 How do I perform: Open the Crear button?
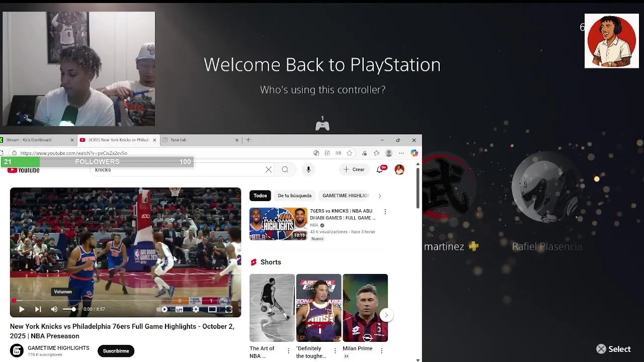coord(354,169)
